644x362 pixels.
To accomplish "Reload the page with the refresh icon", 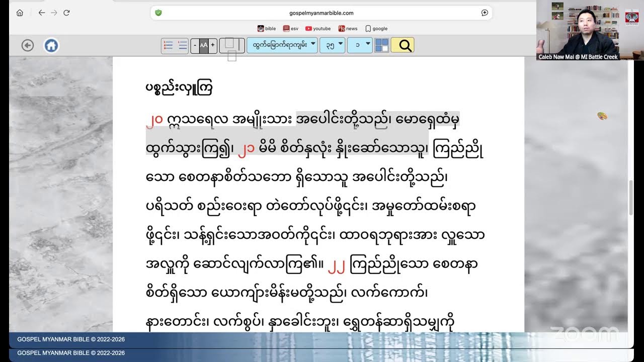I will (x=66, y=13).
